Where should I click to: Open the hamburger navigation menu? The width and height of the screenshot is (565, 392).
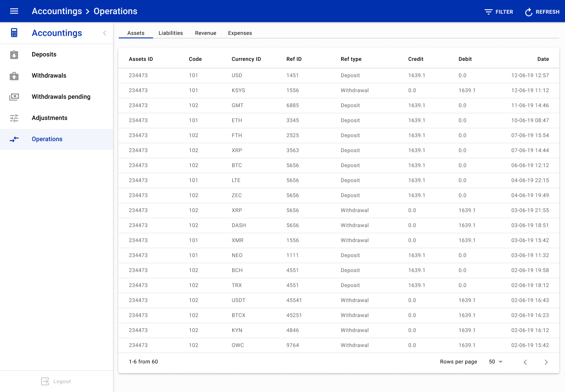click(x=14, y=11)
